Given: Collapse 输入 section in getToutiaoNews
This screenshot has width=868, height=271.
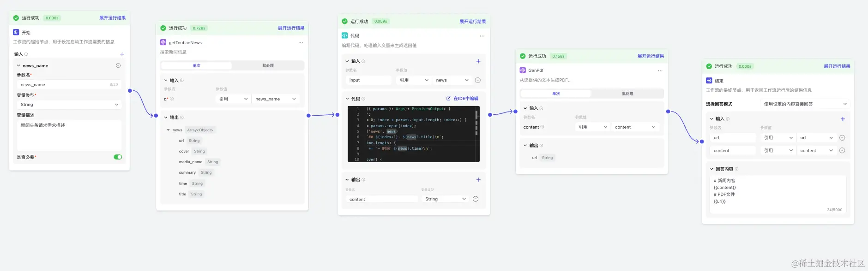Looking at the screenshot, I should pyautogui.click(x=166, y=80).
